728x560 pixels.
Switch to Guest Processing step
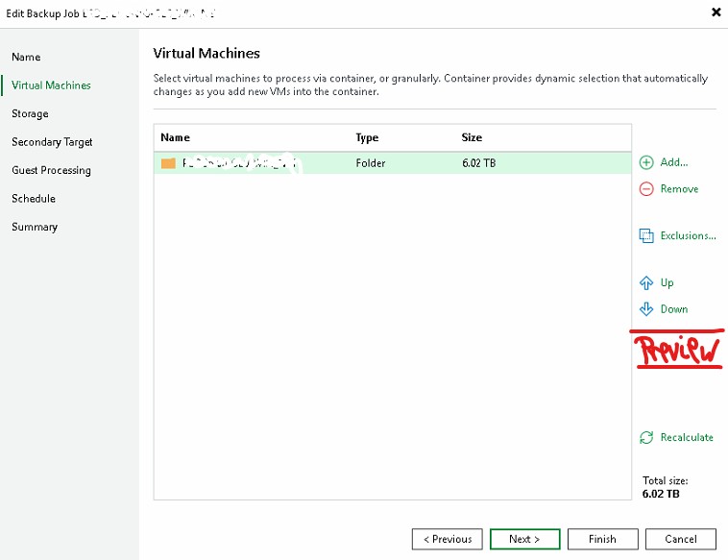pyautogui.click(x=52, y=170)
